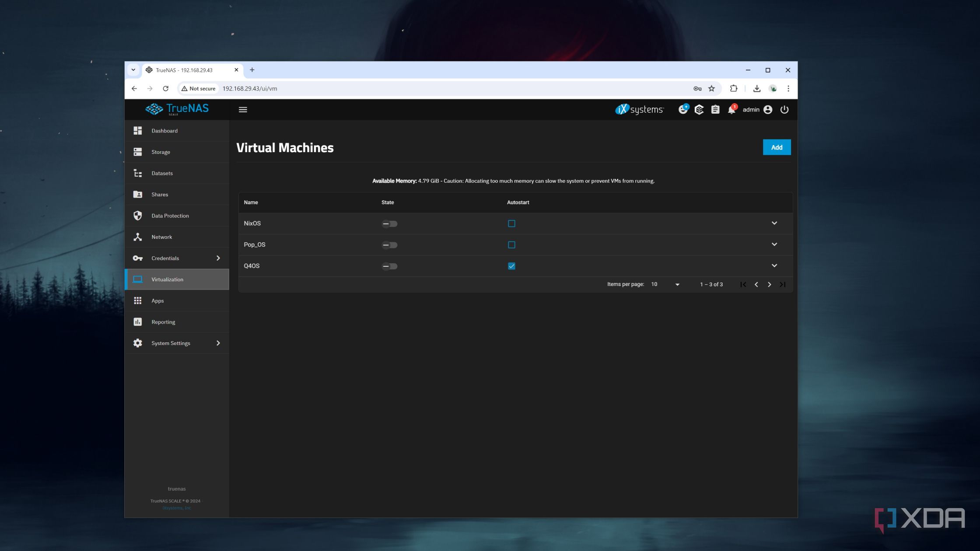Viewport: 980px width, 551px height.
Task: Click the Storage sidebar icon
Action: tap(137, 152)
